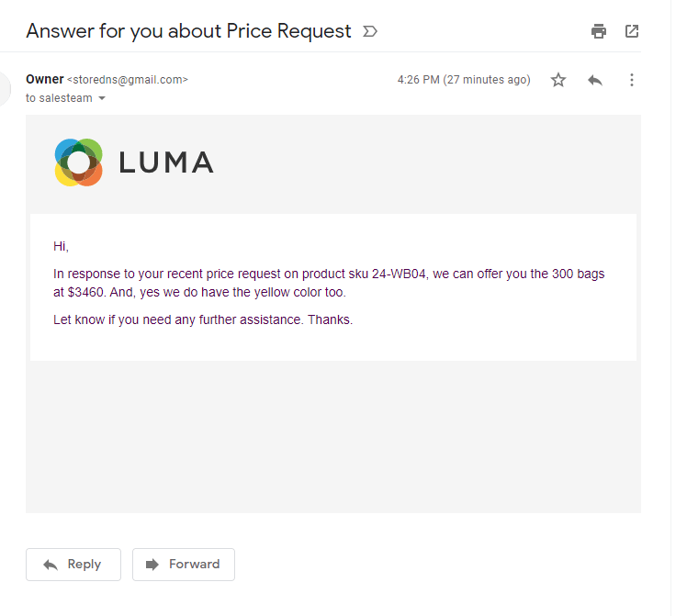Click the reply arrow beside the star

(595, 80)
